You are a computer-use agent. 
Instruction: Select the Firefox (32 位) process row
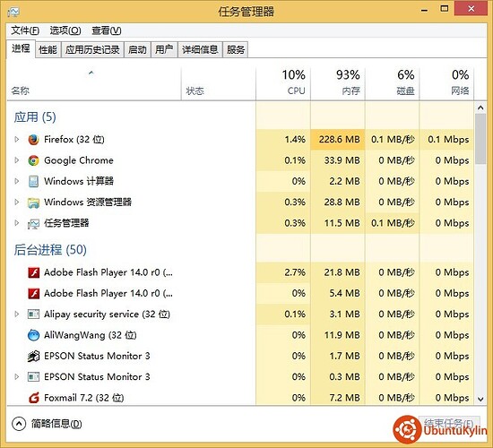[x=240, y=139]
